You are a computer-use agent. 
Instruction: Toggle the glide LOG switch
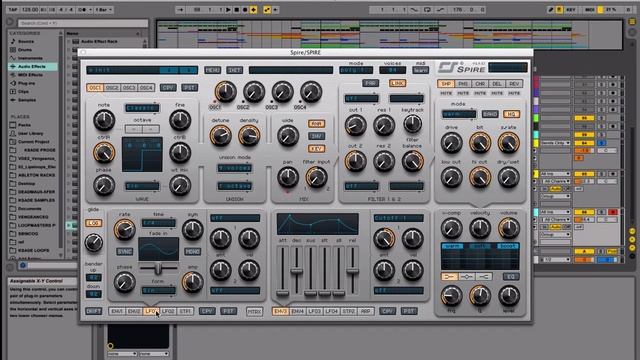click(x=93, y=223)
